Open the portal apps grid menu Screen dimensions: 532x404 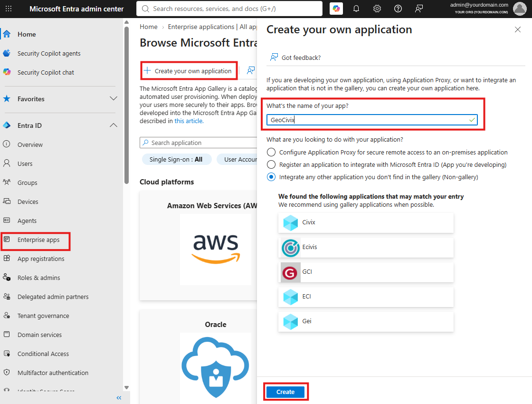9,9
